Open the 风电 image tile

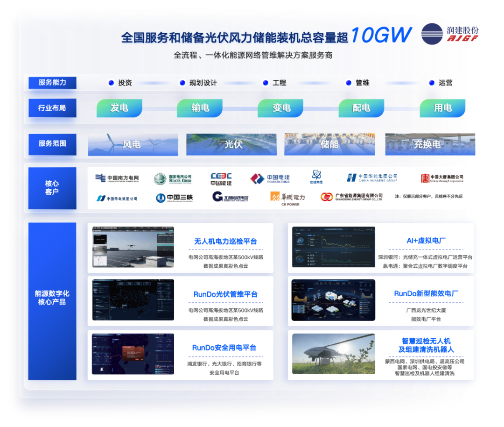click(133, 144)
